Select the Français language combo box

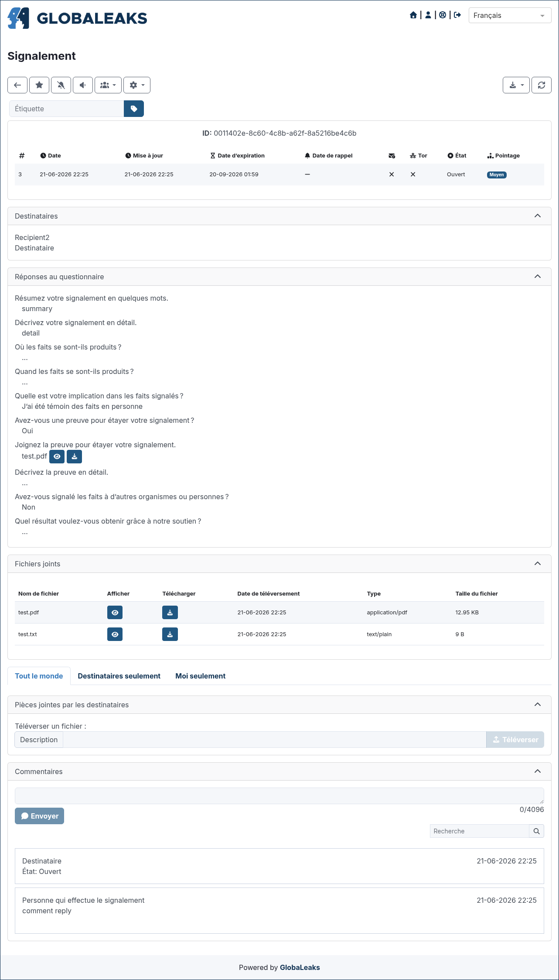(510, 15)
